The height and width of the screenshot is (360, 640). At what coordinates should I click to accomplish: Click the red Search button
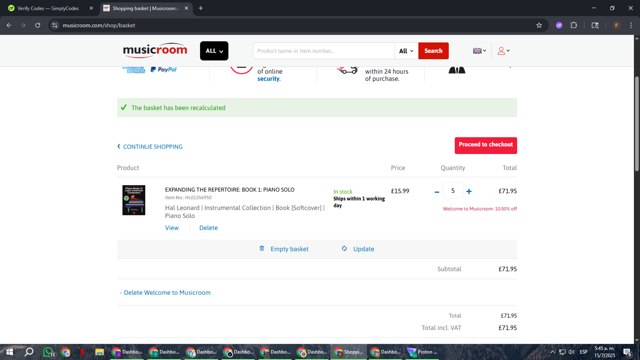click(x=433, y=51)
